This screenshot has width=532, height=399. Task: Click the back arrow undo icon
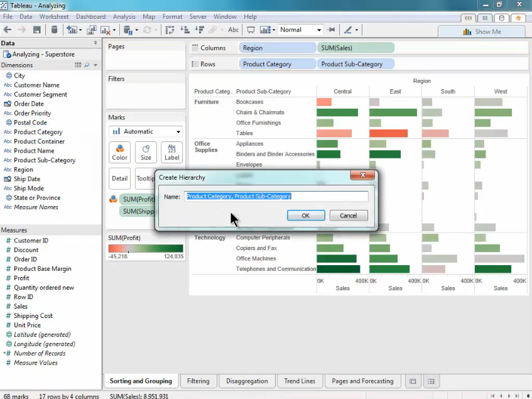[8, 30]
